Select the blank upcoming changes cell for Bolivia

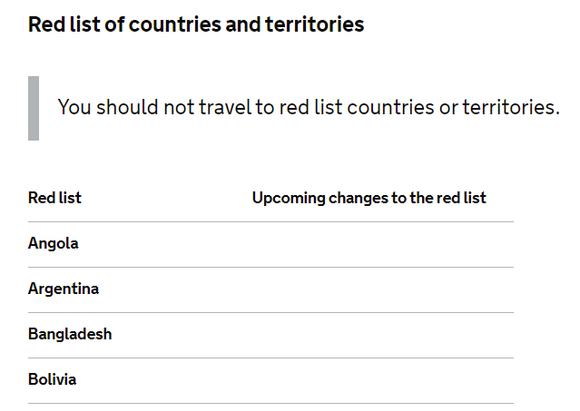[383, 381]
